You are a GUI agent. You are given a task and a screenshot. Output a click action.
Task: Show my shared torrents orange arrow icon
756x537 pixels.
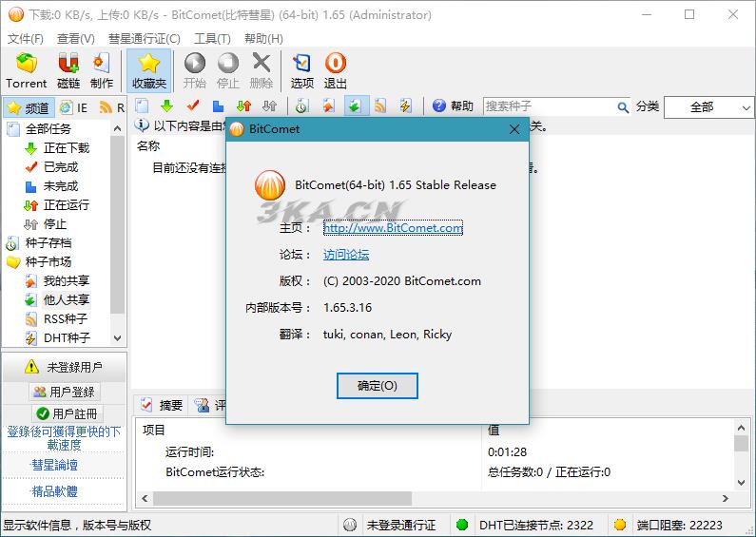pyautogui.click(x=328, y=105)
